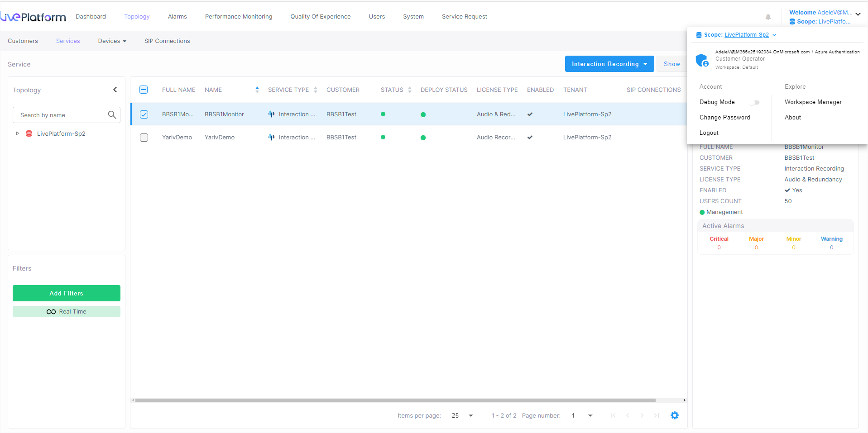Viewport: 868px width, 433px height.
Task: Click the scope database icon in the popup
Action: tap(699, 35)
